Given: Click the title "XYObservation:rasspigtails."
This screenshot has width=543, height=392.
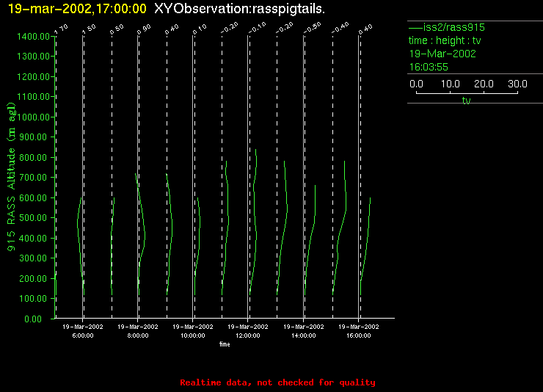Looking at the screenshot, I should (240, 9).
